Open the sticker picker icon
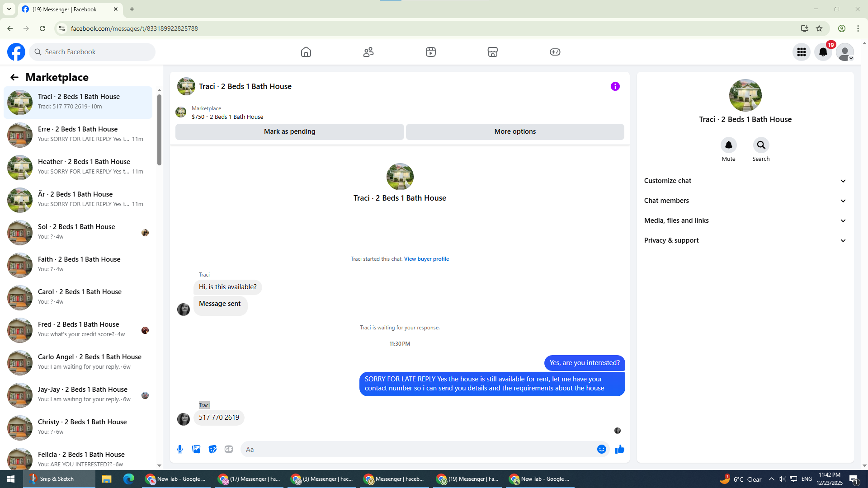 212,449
